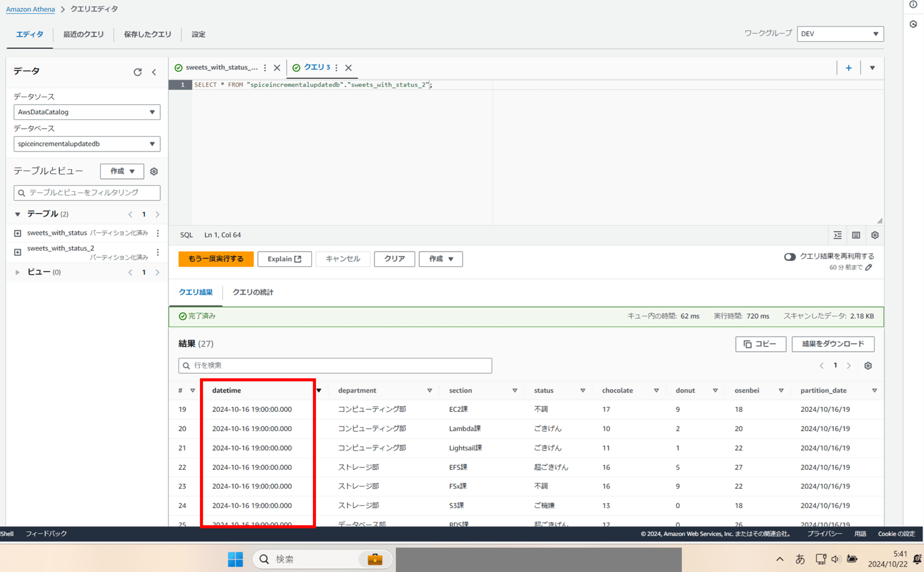Viewport: 924px width, 572px height.
Task: Expand the ビュー section
Action: (18, 272)
